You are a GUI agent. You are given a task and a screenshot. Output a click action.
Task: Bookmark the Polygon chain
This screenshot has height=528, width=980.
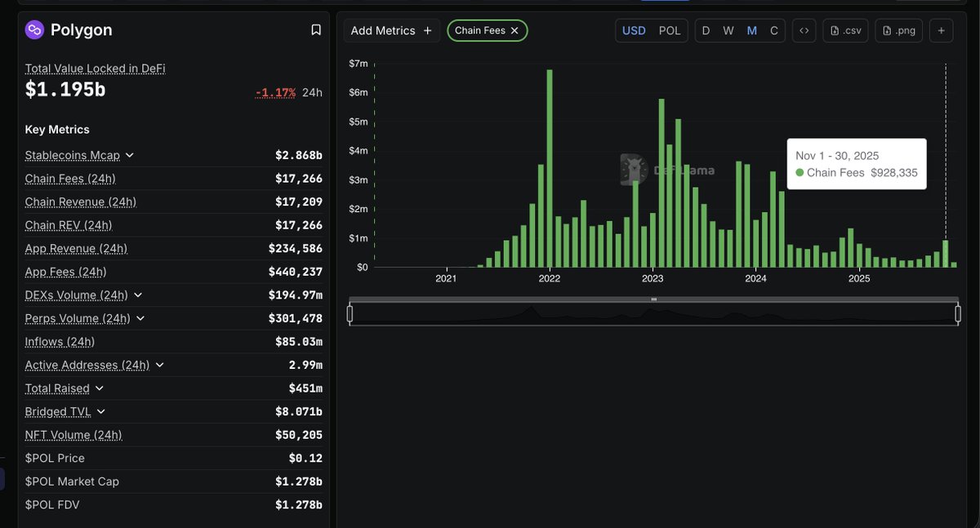point(316,30)
